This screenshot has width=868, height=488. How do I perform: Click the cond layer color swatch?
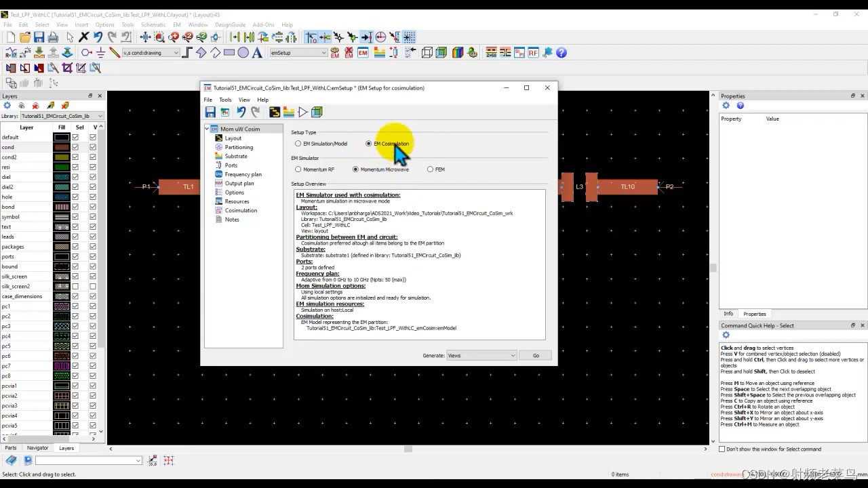(x=61, y=148)
